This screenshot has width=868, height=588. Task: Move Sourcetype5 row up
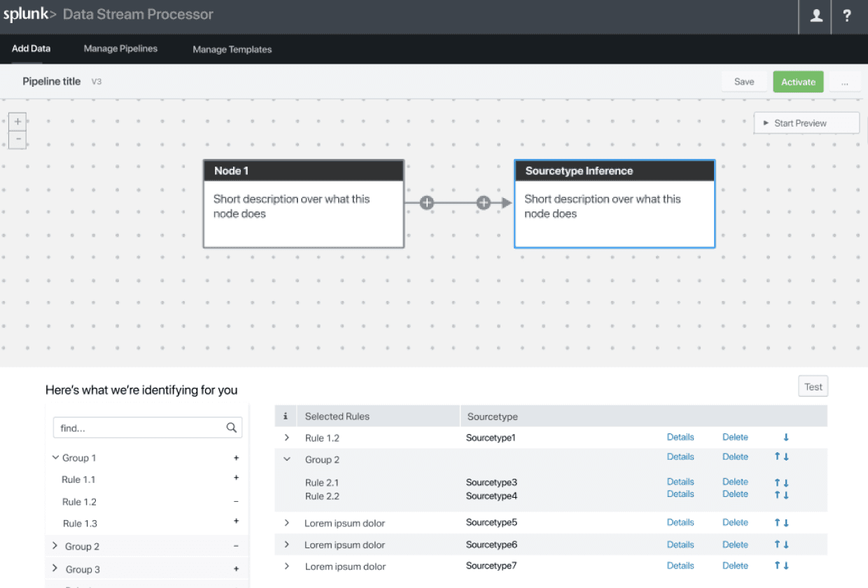pyautogui.click(x=777, y=523)
